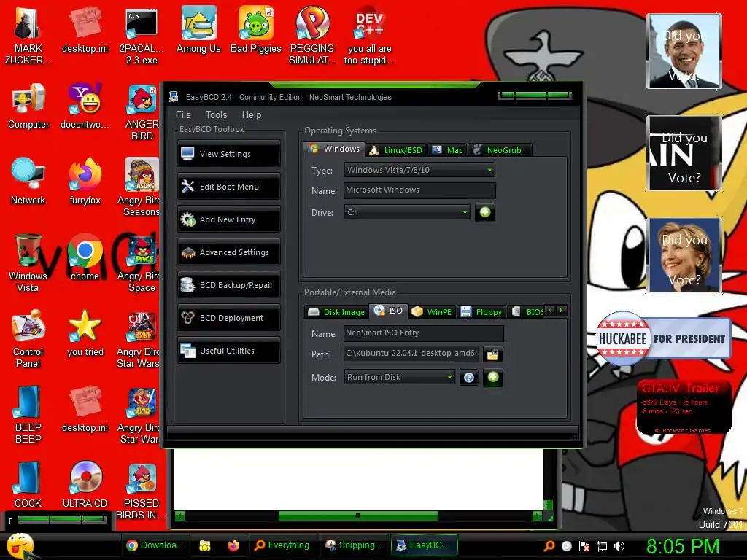Select the Bad Piggies desktop icon
Screen dimensions: 747x560
point(256,29)
